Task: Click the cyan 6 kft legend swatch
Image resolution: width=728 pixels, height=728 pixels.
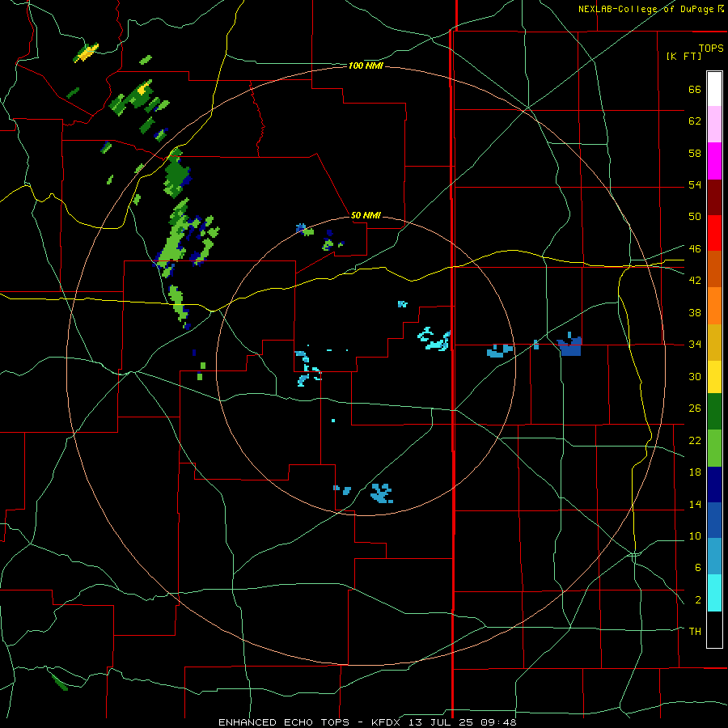Action: pyautogui.click(x=714, y=592)
